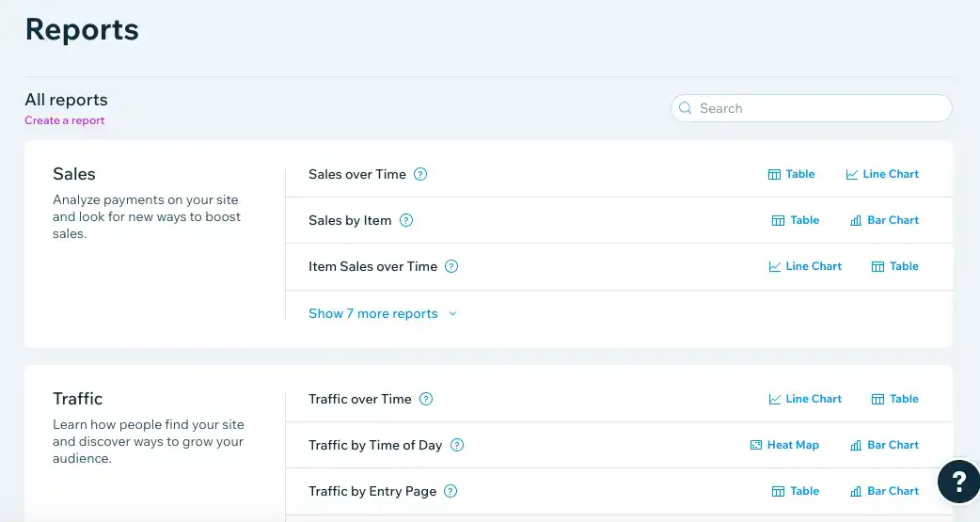
Task: Open Item Sales over Time as Line Chart
Action: [805, 266]
